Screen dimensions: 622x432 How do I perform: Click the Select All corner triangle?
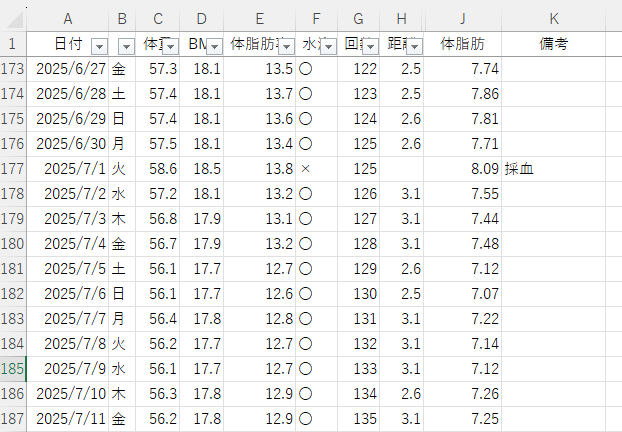(15, 20)
